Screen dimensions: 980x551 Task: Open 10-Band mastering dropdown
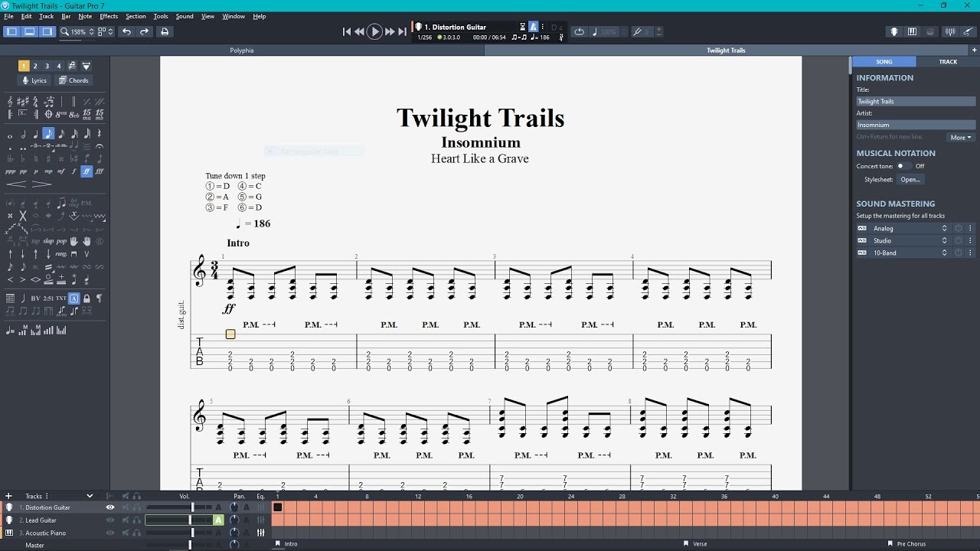point(909,253)
